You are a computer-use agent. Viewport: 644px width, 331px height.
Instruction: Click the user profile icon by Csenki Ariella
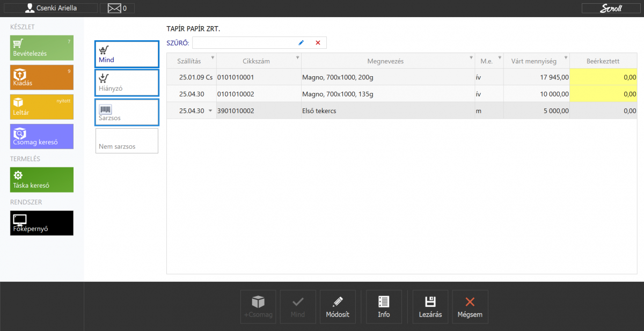click(x=30, y=8)
